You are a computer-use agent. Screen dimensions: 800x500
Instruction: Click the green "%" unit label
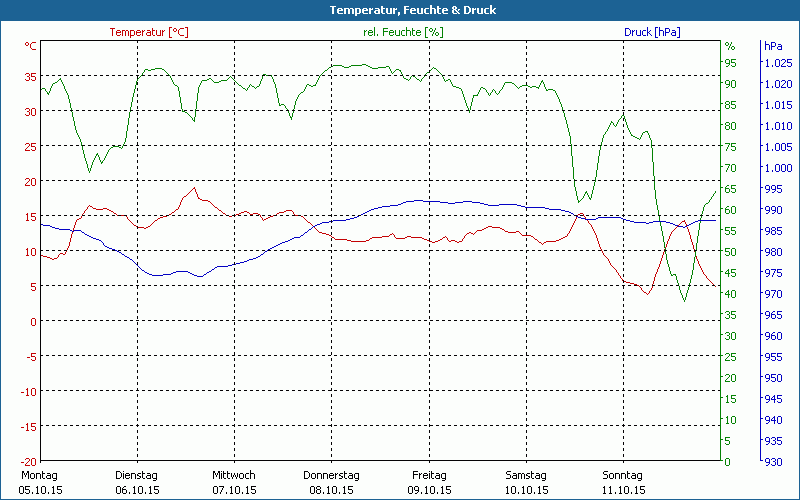click(x=730, y=46)
